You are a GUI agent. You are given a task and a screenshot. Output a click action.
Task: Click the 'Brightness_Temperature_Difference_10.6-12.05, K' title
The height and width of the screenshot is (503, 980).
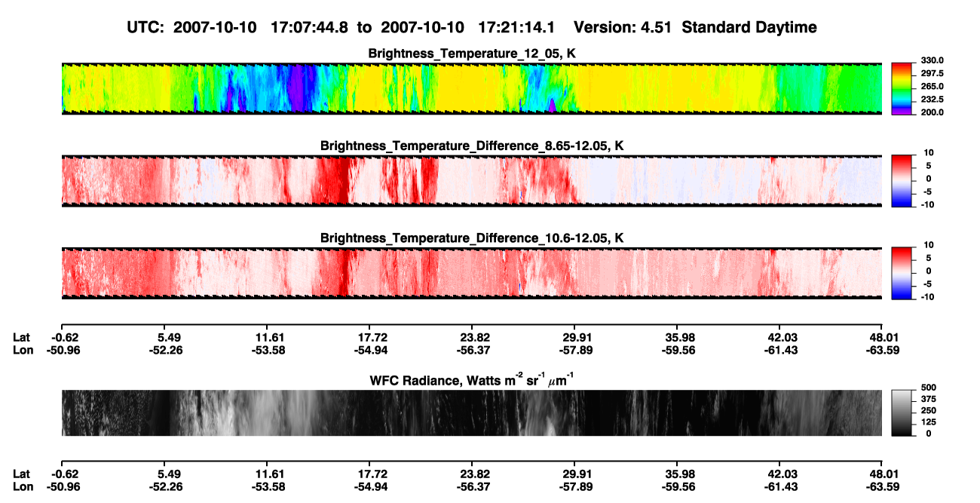point(472,238)
